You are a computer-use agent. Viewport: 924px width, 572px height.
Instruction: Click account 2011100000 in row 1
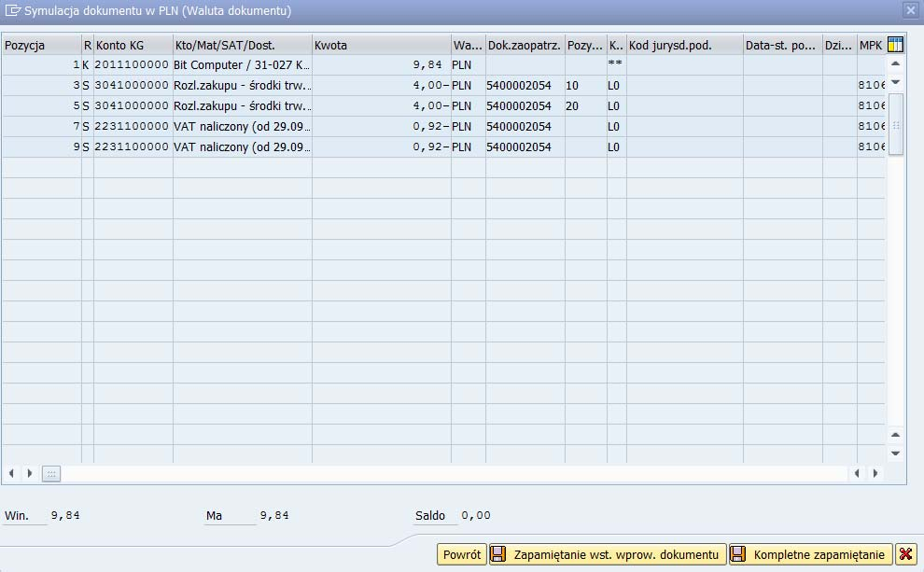pos(133,64)
